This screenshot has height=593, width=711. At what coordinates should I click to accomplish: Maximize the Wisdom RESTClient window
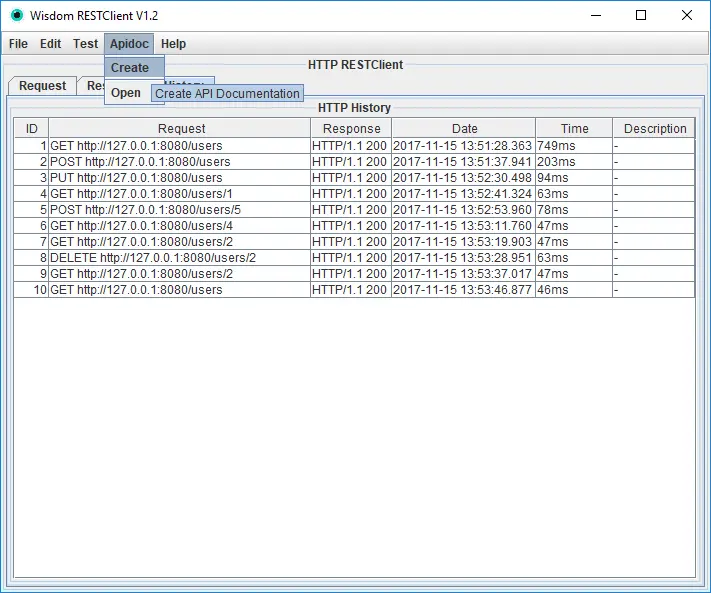click(x=641, y=15)
